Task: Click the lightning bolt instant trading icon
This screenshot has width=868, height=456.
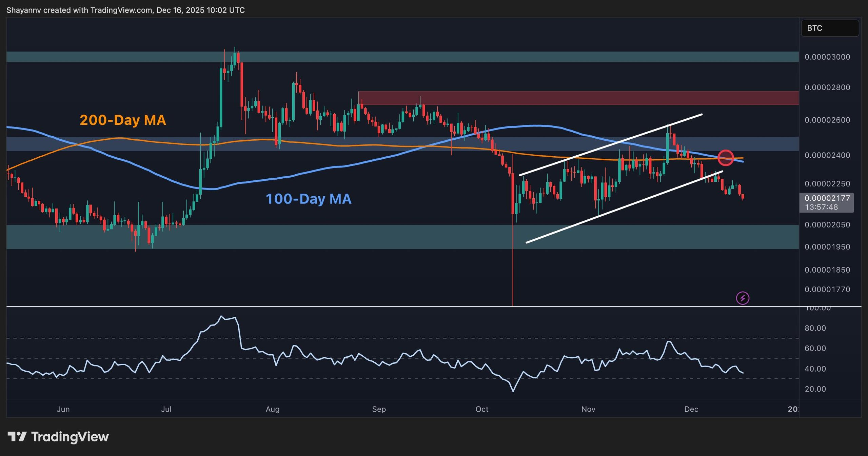Action: [x=743, y=298]
